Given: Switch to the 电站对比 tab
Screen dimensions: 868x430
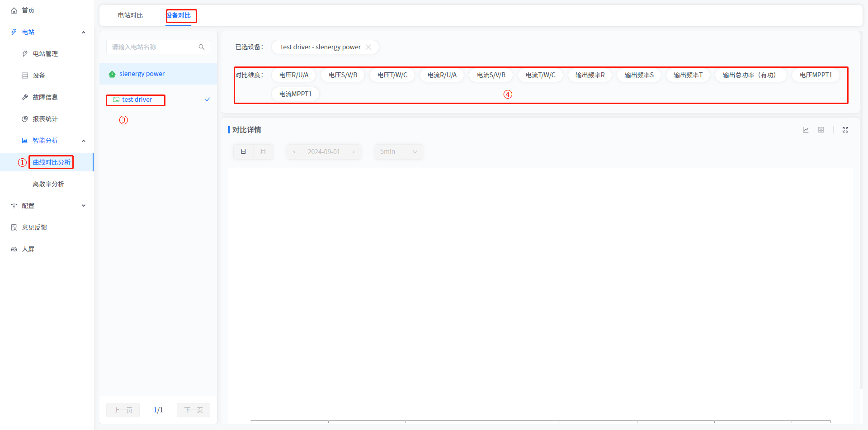Looking at the screenshot, I should coord(130,15).
